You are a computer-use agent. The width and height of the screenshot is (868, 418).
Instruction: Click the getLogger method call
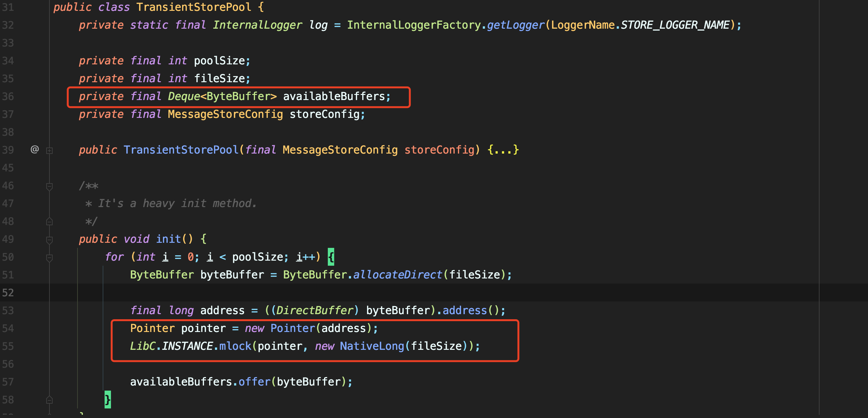(516, 25)
